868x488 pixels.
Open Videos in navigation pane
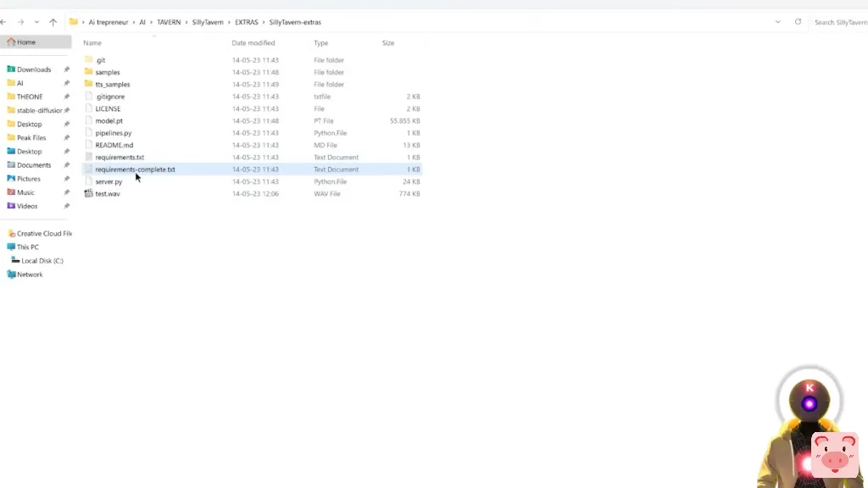[27, 206]
